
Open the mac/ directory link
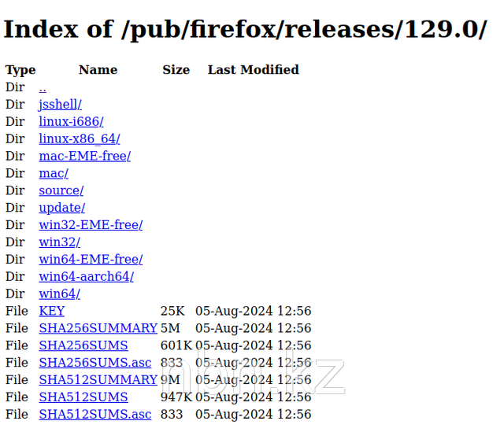click(x=54, y=173)
